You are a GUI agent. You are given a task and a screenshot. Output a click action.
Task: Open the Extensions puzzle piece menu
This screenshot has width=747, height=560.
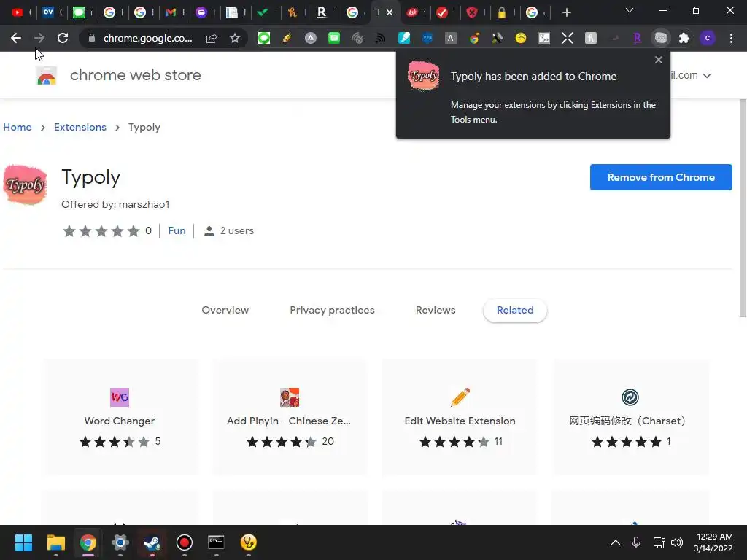pos(684,38)
